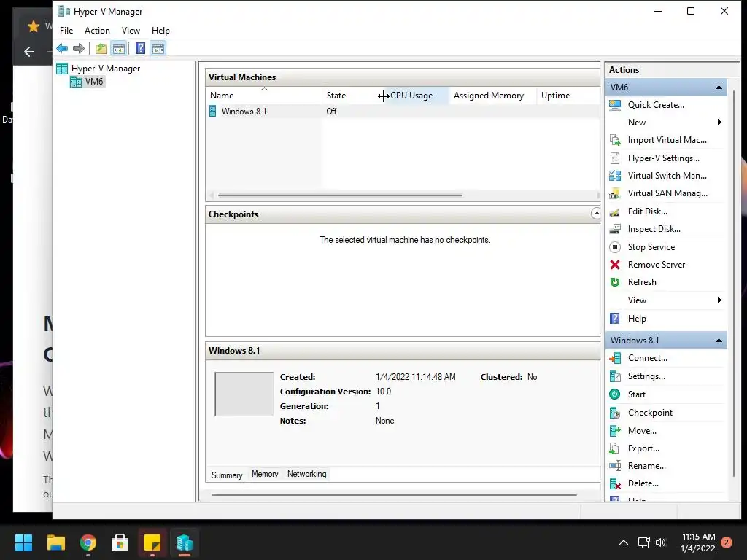The image size is (747, 560).
Task: Click the Virtual Machines list horizontal scrollbar
Action: click(340, 195)
